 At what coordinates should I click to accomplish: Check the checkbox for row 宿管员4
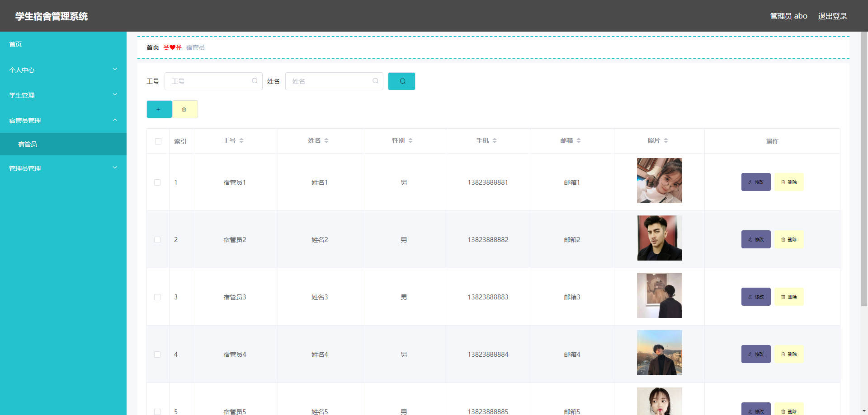click(157, 354)
